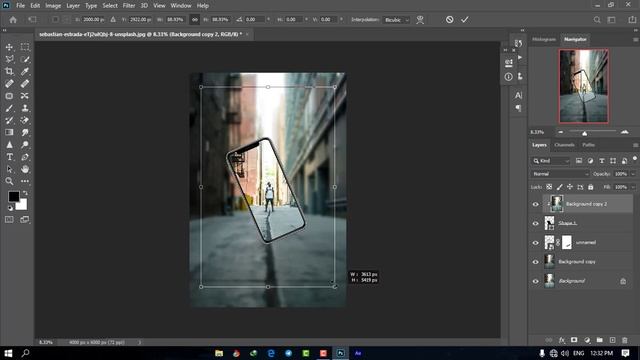
Task: Select the Horizontal Type tool
Action: tap(9, 157)
